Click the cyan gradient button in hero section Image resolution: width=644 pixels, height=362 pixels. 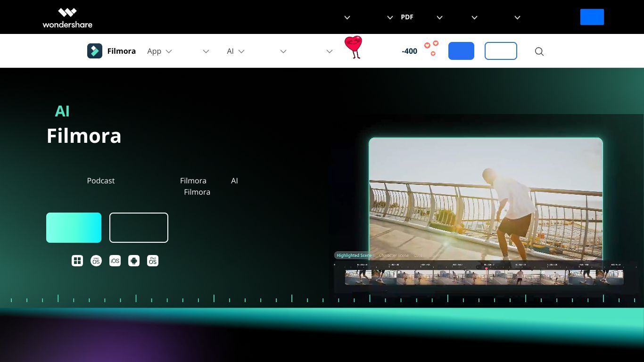74,228
